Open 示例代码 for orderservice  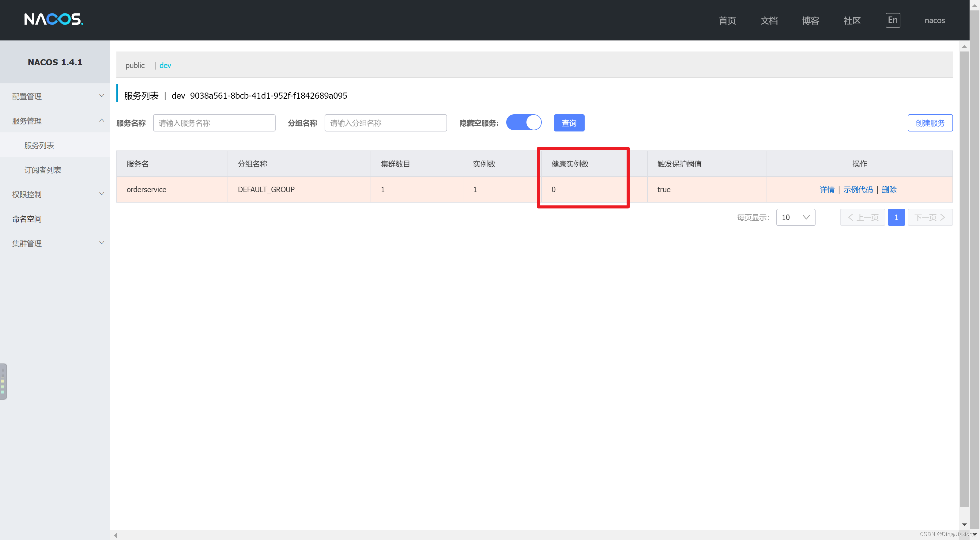click(x=858, y=189)
